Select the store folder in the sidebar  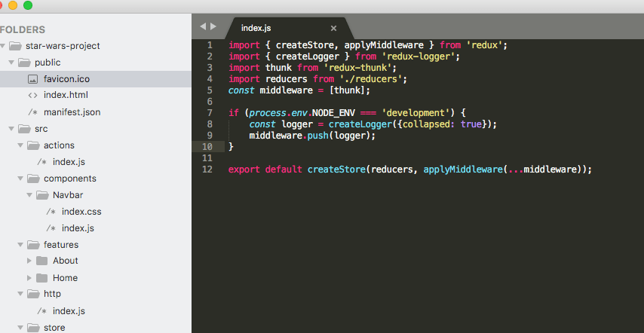[x=54, y=327]
